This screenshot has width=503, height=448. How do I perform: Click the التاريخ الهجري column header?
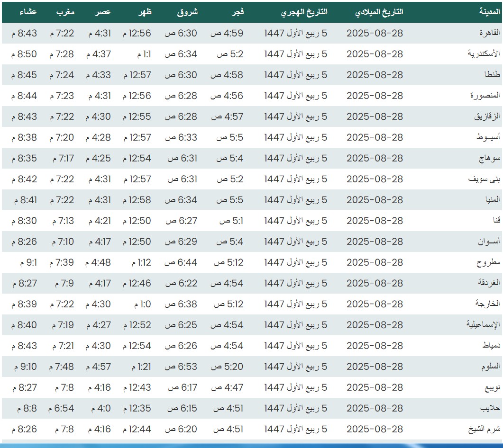click(304, 12)
